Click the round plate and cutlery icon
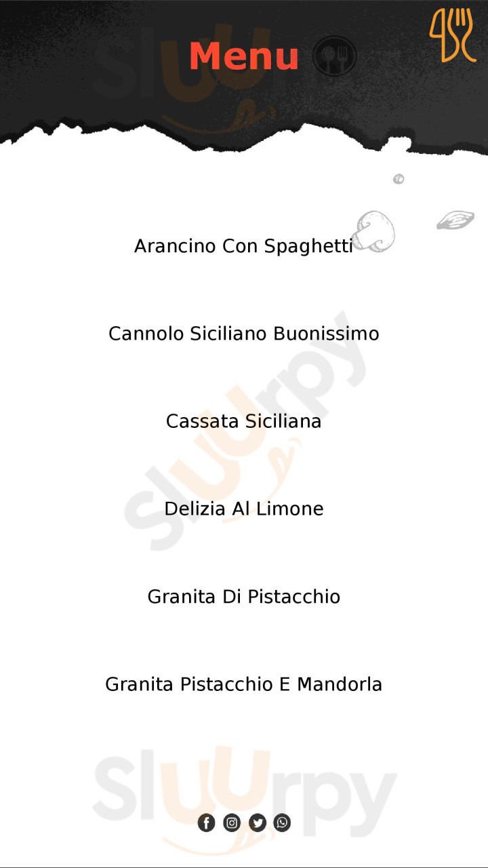Screen dimensions: 488x868 click(335, 56)
